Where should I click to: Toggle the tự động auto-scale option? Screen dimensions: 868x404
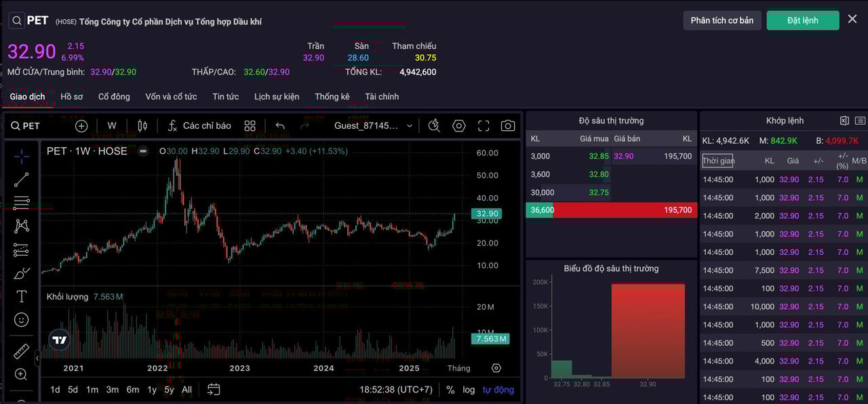coord(498,390)
